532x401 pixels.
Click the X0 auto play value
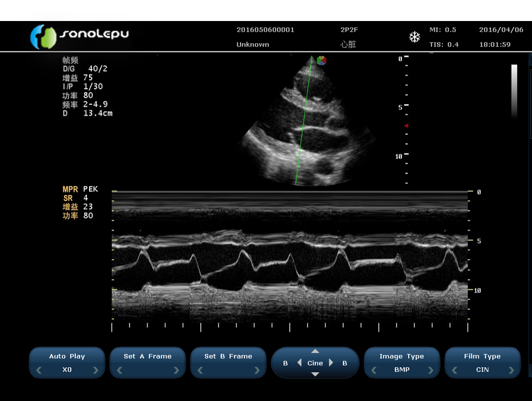[67, 369]
